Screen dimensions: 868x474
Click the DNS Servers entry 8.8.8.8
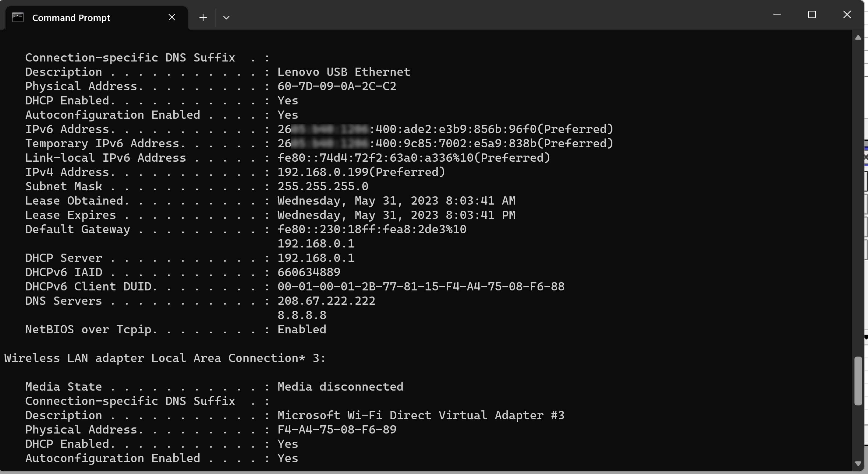pyautogui.click(x=302, y=315)
